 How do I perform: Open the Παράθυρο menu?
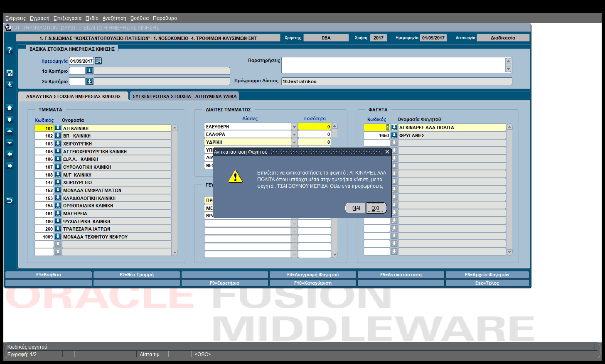coord(165,18)
